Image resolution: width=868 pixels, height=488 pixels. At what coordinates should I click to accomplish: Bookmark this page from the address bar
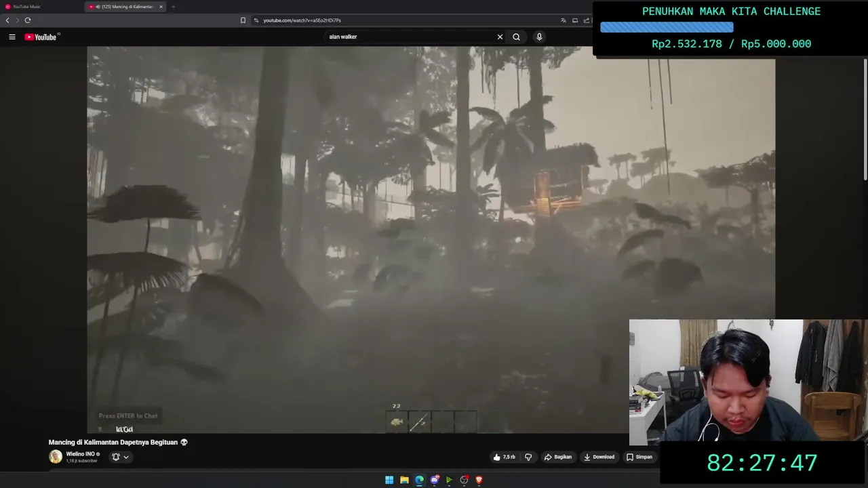243,20
